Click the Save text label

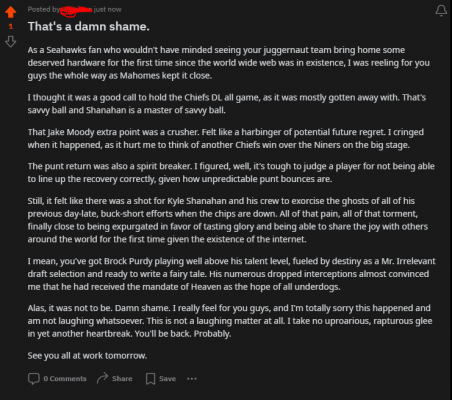167,379
